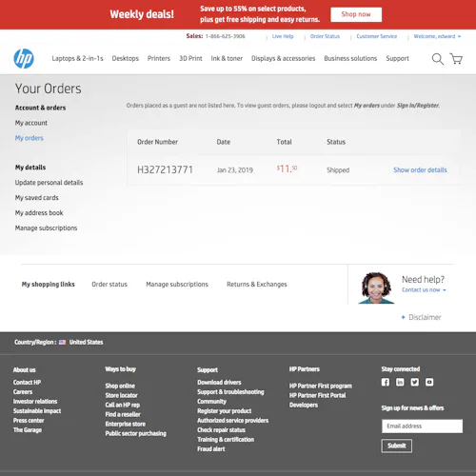
Task: Open Register your product link
Action: tap(225, 411)
